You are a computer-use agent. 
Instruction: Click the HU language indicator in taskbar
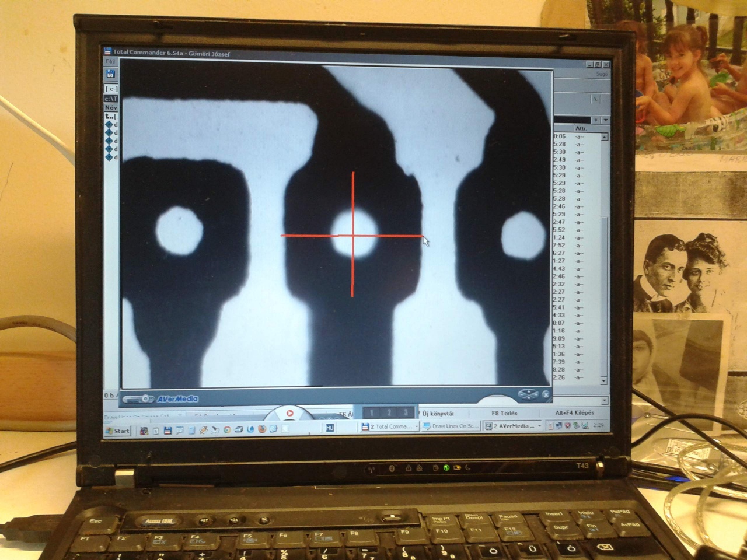330,428
